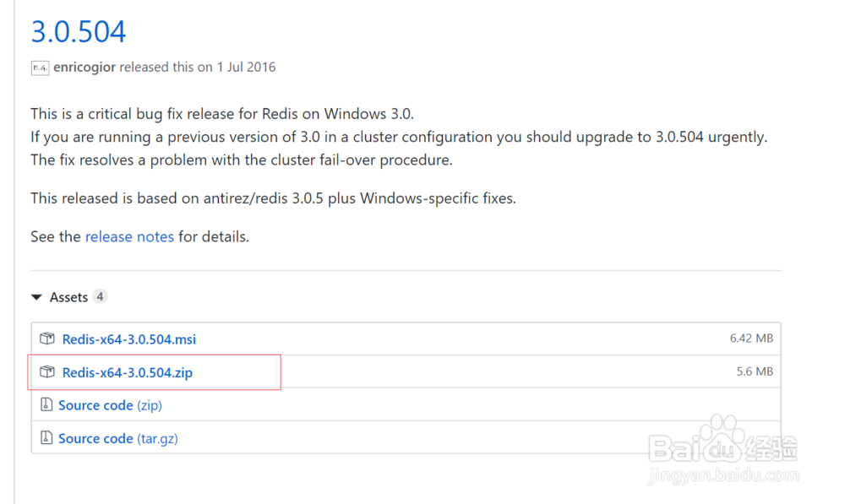Click the release date 1 Jul 2016
Screen dimensions: 845x504
coord(246,68)
